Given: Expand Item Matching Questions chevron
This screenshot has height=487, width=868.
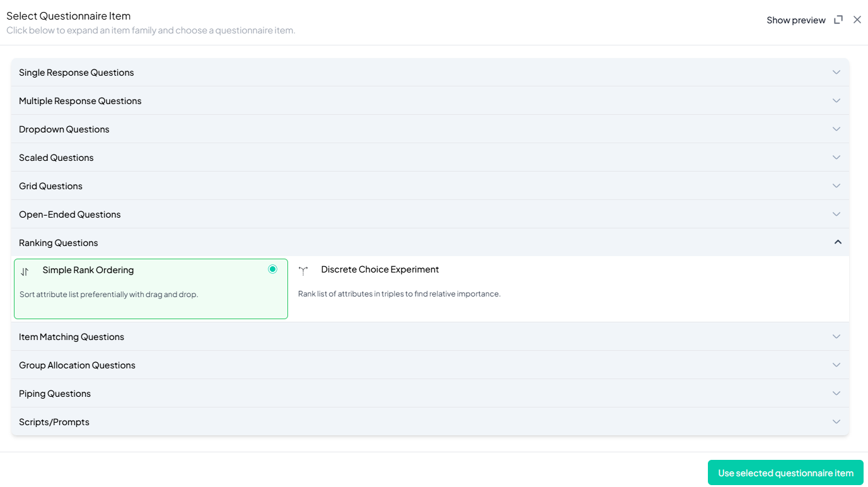Looking at the screenshot, I should [836, 337].
